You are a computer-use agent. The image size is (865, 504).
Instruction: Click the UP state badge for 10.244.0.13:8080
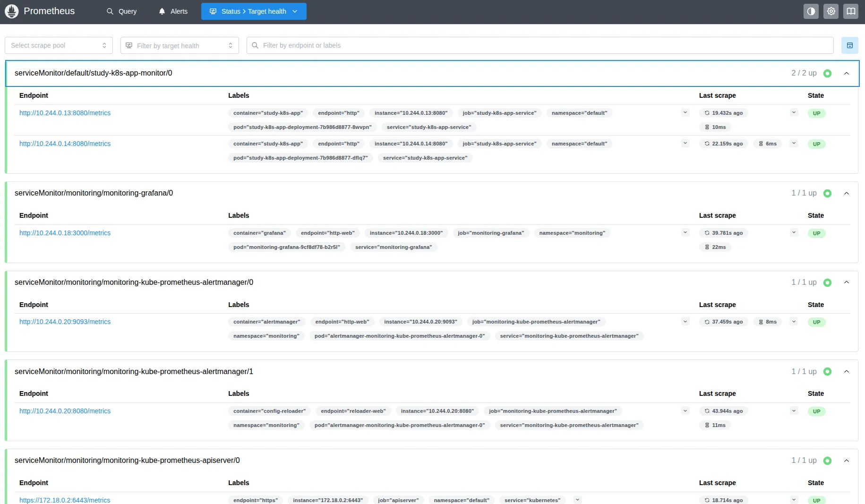point(816,113)
